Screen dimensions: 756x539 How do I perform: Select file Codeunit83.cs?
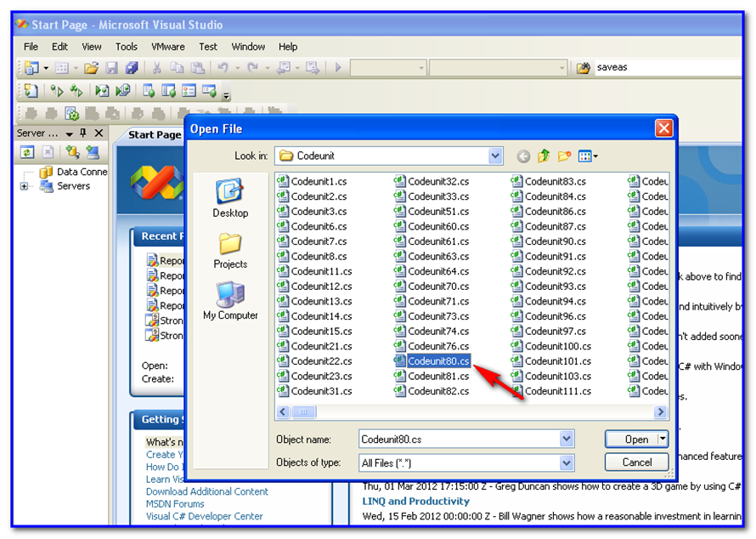click(x=549, y=181)
